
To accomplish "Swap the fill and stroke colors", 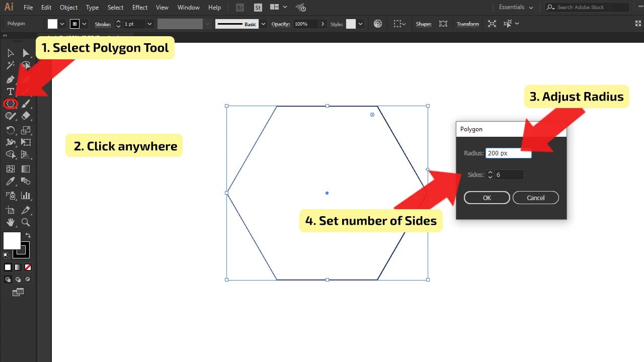I will point(28,235).
